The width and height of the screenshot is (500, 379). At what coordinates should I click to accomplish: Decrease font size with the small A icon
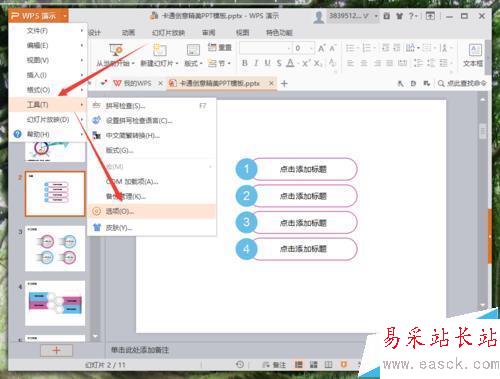(x=333, y=48)
